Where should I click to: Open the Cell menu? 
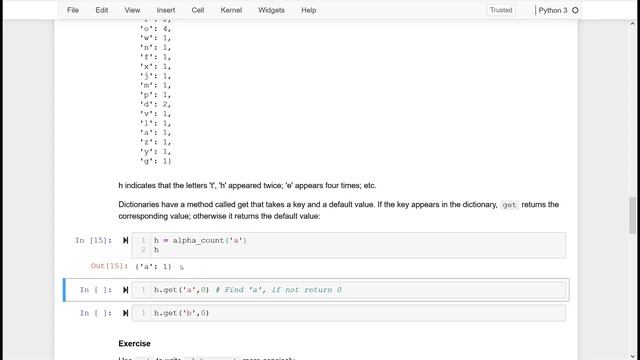(198, 10)
